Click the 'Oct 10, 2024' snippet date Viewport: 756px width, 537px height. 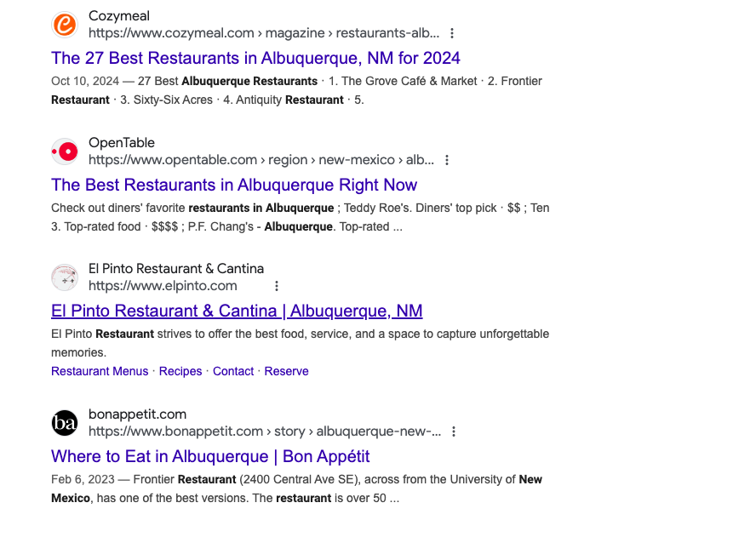(x=85, y=81)
